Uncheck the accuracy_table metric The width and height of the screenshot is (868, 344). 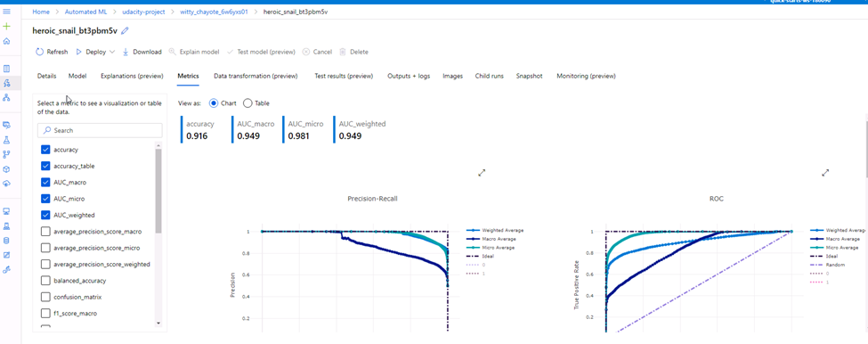(45, 166)
